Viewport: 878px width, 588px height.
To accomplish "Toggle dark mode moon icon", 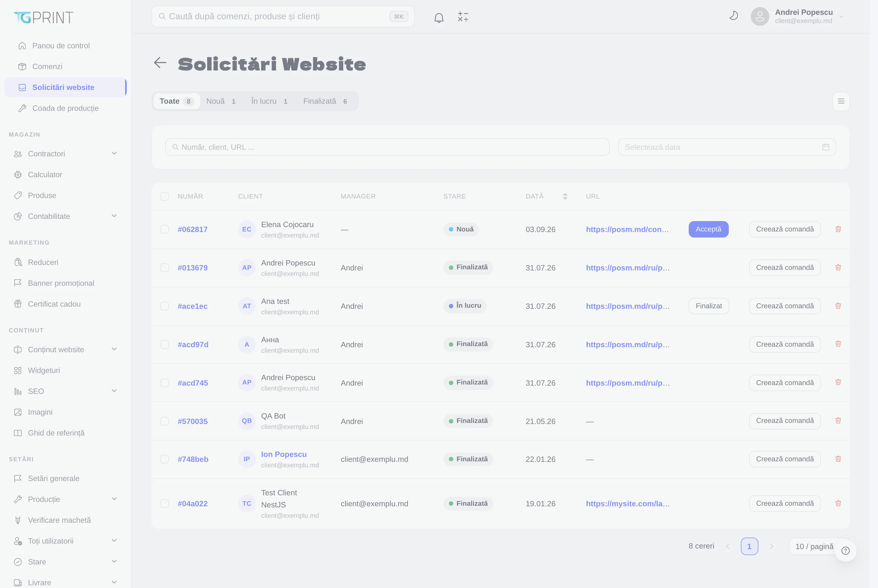I will click(734, 16).
